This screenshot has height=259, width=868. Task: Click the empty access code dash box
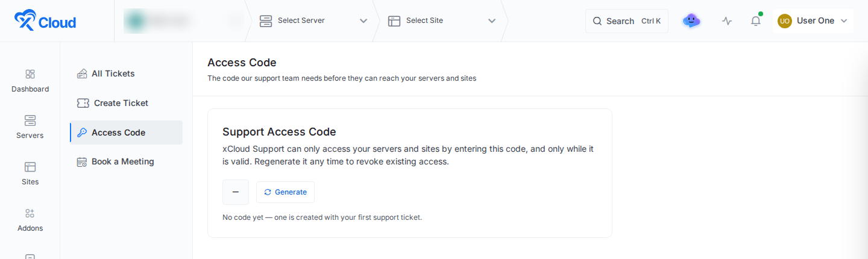[236, 192]
